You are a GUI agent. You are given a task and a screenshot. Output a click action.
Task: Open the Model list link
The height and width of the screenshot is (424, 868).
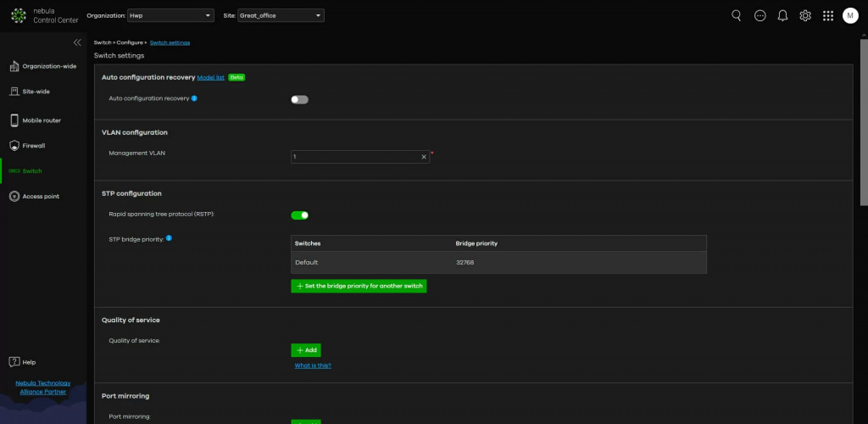click(x=210, y=77)
